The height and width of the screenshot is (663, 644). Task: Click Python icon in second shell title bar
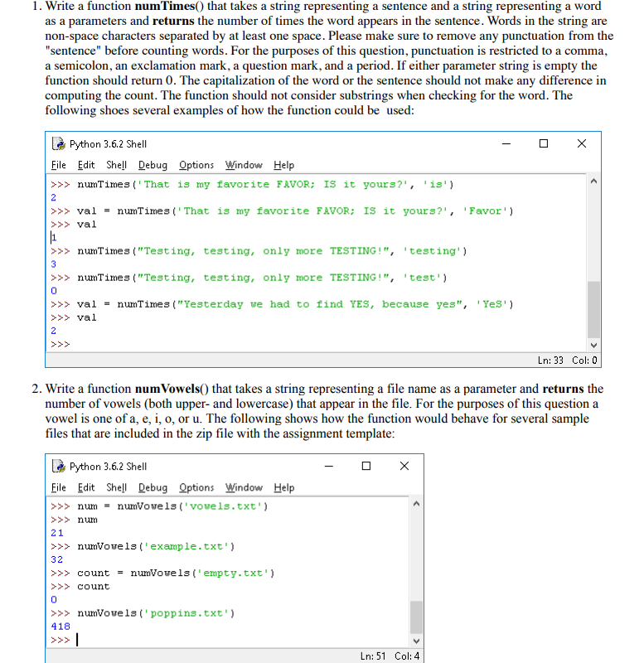coord(59,467)
